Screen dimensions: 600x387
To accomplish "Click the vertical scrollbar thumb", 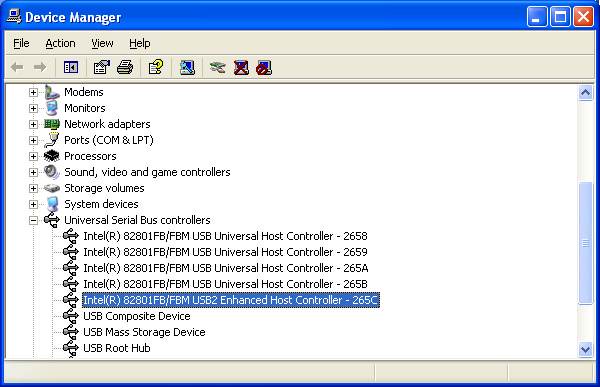I will (585, 243).
